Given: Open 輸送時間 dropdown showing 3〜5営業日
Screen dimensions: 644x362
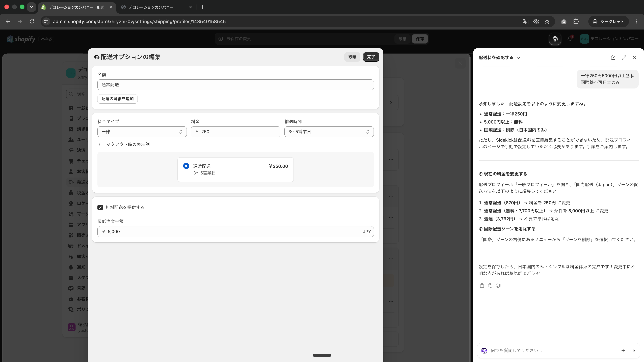Looking at the screenshot, I should [x=329, y=132].
